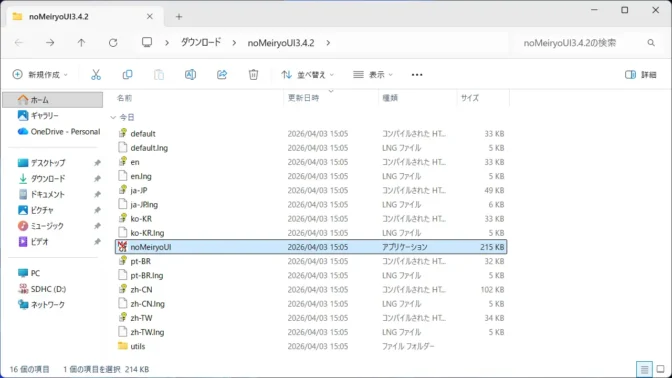Switch to large thumbnails view icon in status bar
This screenshot has width=672, height=378.
point(660,369)
